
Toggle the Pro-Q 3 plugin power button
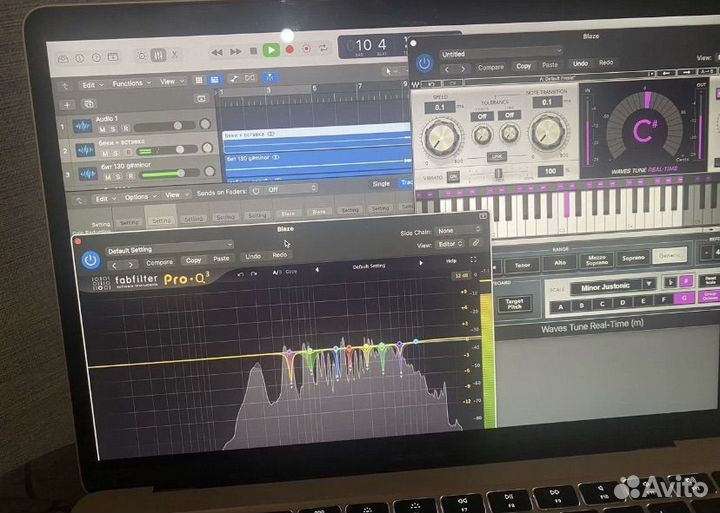(92, 260)
